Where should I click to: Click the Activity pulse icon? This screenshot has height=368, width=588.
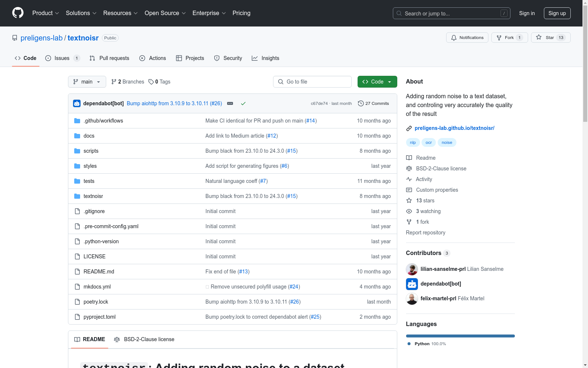point(409,179)
